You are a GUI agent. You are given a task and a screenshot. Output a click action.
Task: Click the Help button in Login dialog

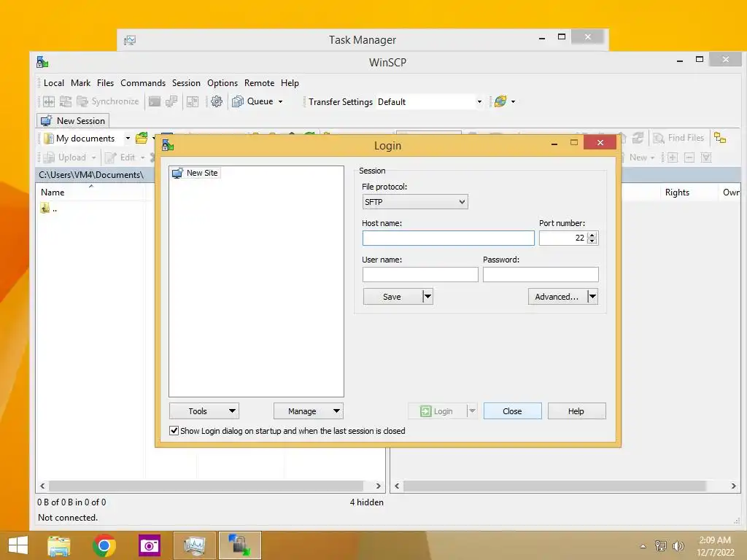point(576,411)
